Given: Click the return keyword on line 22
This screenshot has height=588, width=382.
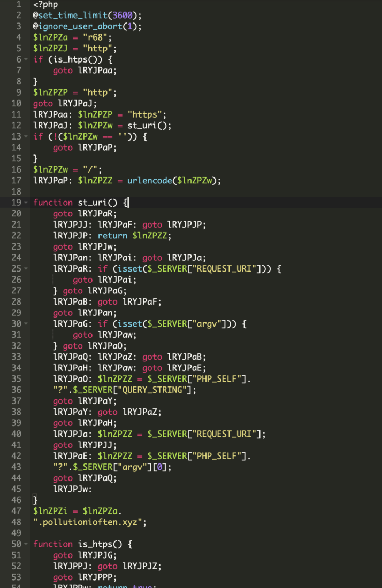Looking at the screenshot, I should 114,236.
